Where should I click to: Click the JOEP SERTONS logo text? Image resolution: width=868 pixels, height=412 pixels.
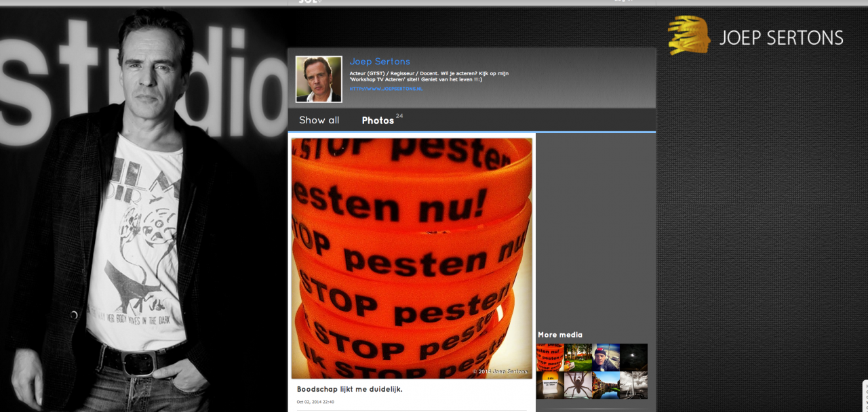(x=781, y=38)
